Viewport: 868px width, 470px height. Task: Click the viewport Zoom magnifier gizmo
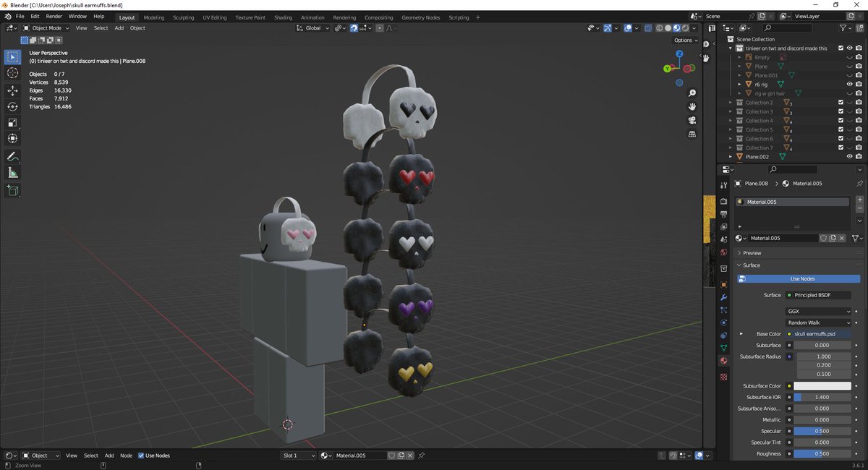(x=692, y=93)
